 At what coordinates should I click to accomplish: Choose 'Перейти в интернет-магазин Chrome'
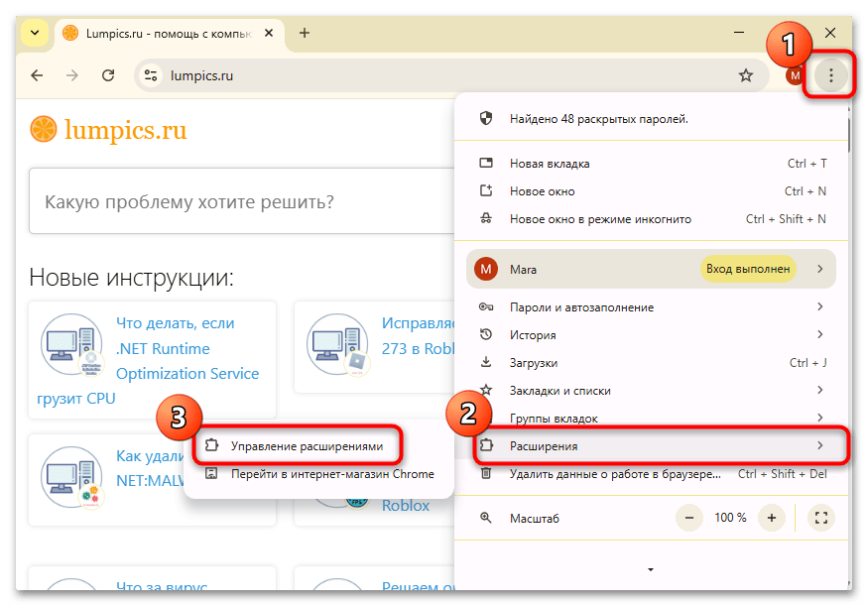coord(318,474)
